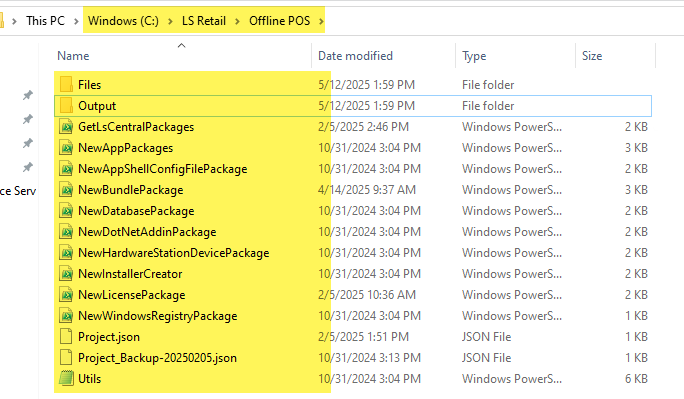Screen dimensions: 684x399
Task: Click the NewAppPackages script icon
Action: pyautogui.click(x=66, y=148)
